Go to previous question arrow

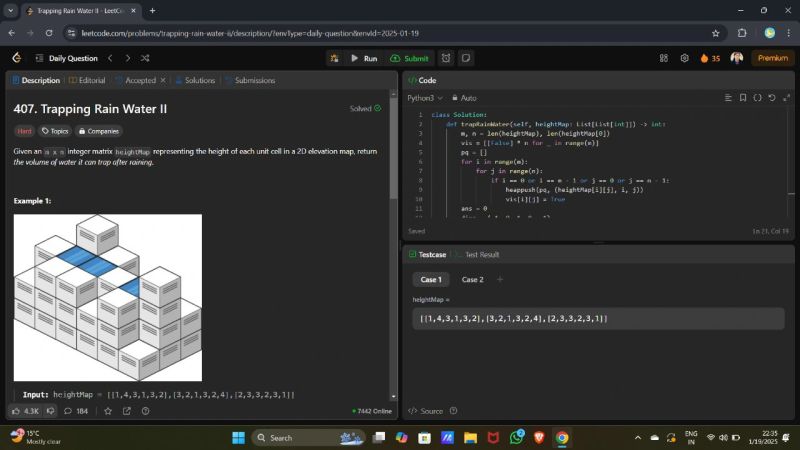pyautogui.click(x=110, y=58)
